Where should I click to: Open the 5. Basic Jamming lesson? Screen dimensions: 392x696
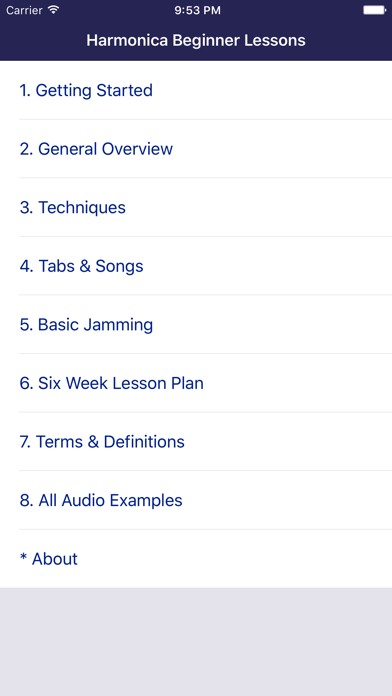196,324
